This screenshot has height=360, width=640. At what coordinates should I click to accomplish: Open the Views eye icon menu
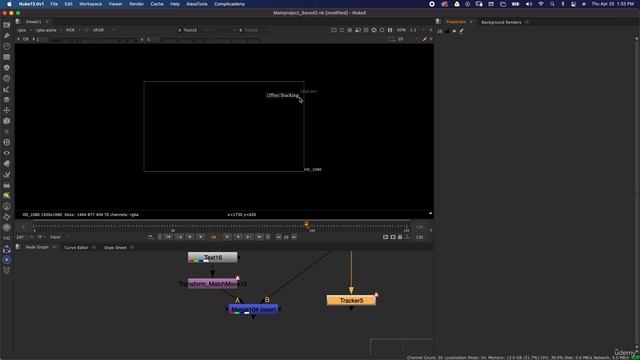[x=7, y=153]
